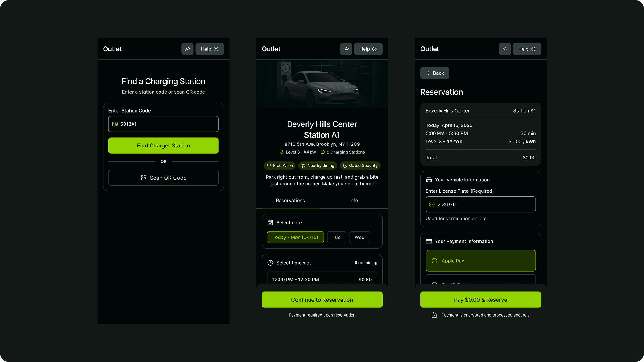Click car icon beside Your Vehicle Information
This screenshot has width=644, height=362.
429,180
